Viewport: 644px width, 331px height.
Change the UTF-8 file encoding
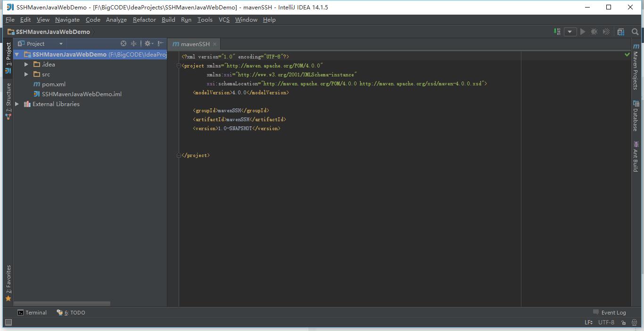[x=606, y=323]
